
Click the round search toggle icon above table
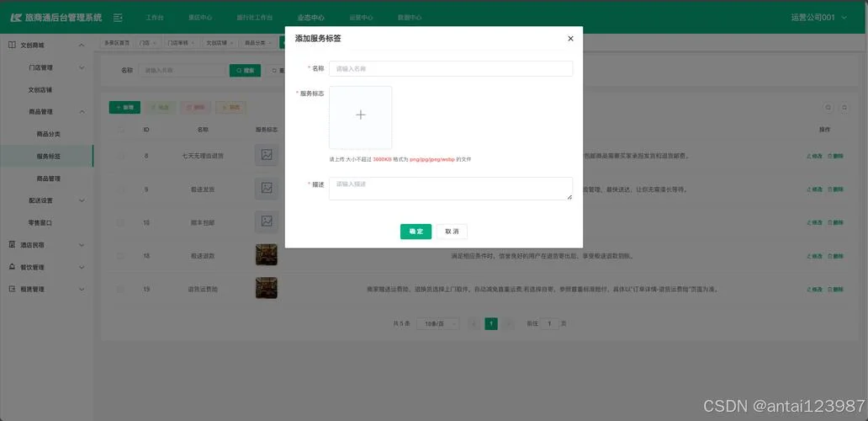[x=828, y=108]
